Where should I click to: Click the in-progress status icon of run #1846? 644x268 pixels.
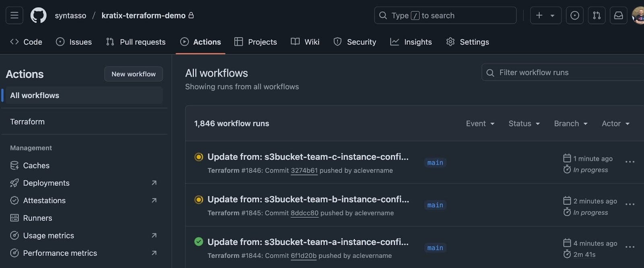pos(199,157)
